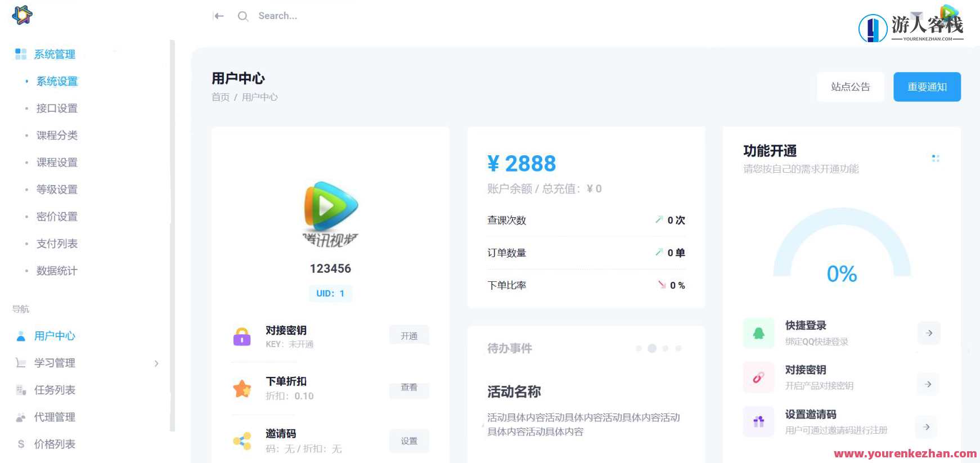Click the 订单数量 row label

pos(507,253)
